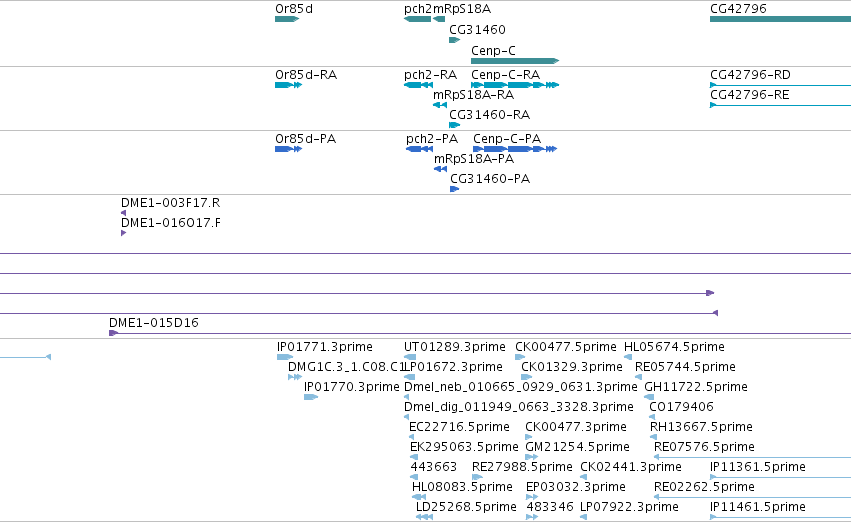851x522 pixels.
Task: Click the GM21254.5prime EST label
Action: click(x=577, y=447)
